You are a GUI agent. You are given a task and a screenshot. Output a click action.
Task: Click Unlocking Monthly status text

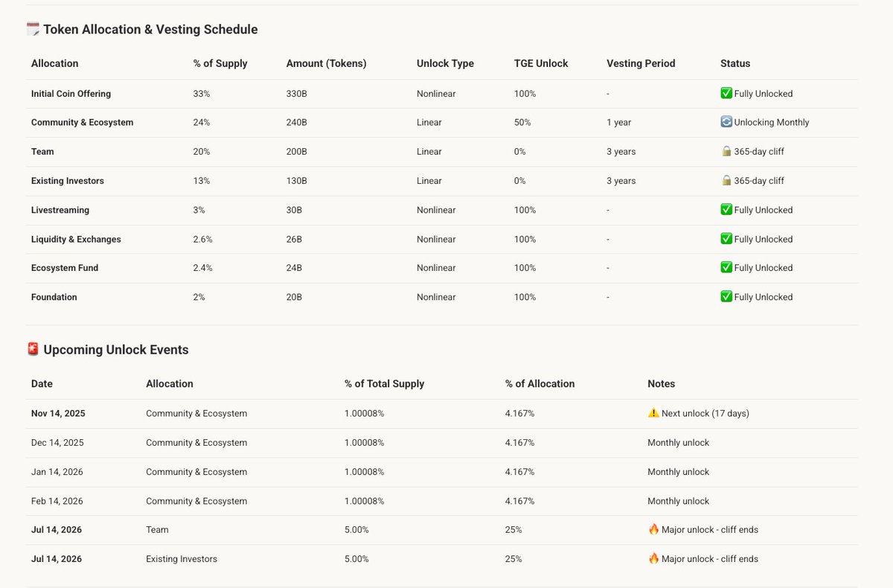(772, 122)
